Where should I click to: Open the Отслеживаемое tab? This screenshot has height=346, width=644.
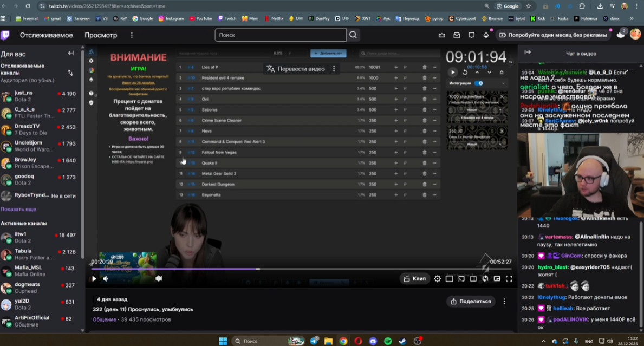click(47, 35)
